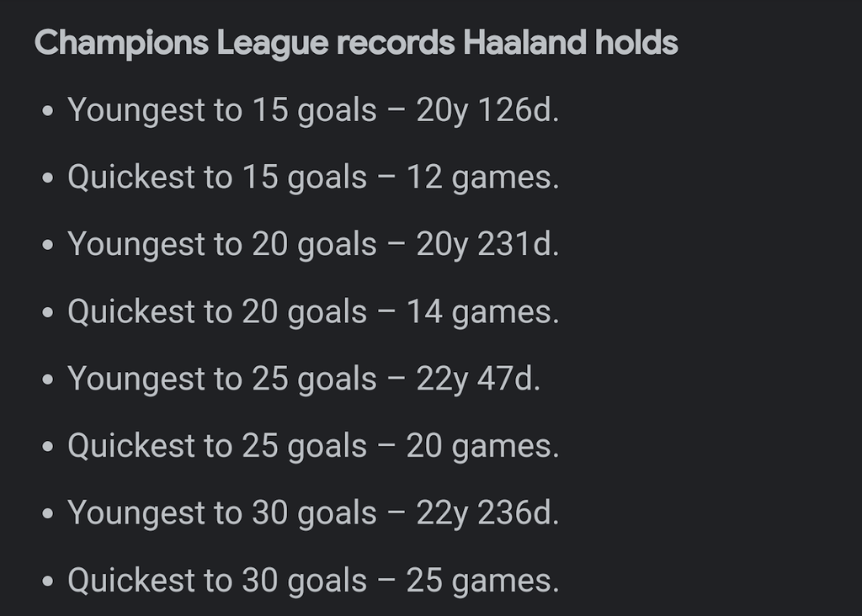862x616 pixels.
Task: Click the '20 games' value
Action: point(482,446)
